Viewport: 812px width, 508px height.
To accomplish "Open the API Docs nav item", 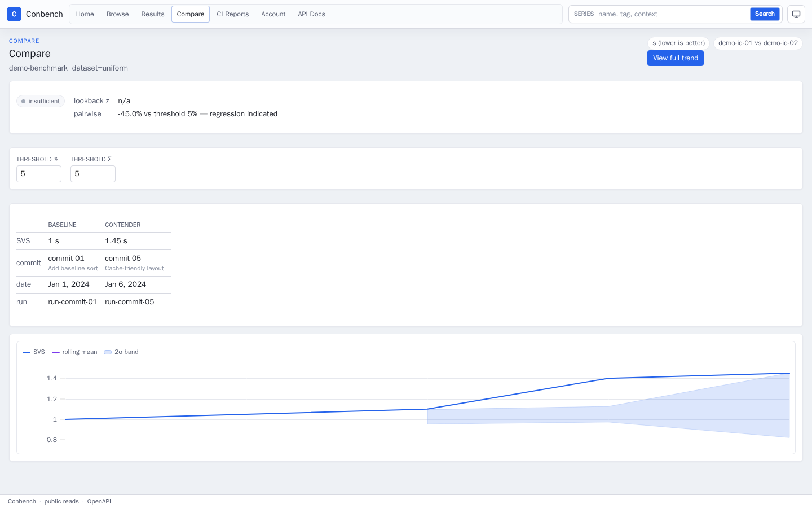I will coord(312,14).
